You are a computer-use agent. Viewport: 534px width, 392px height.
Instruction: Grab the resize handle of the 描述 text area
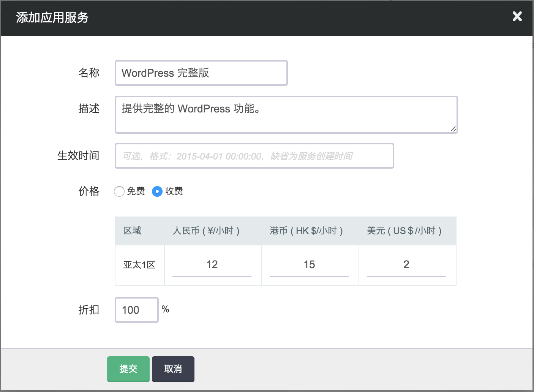pyautogui.click(x=453, y=129)
